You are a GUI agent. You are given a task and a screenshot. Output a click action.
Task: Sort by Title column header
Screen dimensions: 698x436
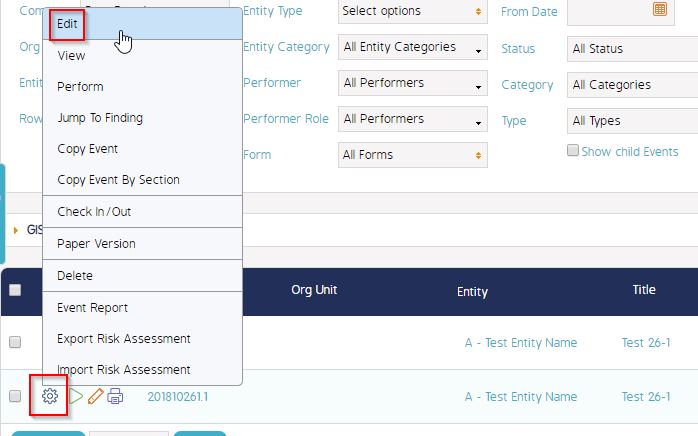644,290
